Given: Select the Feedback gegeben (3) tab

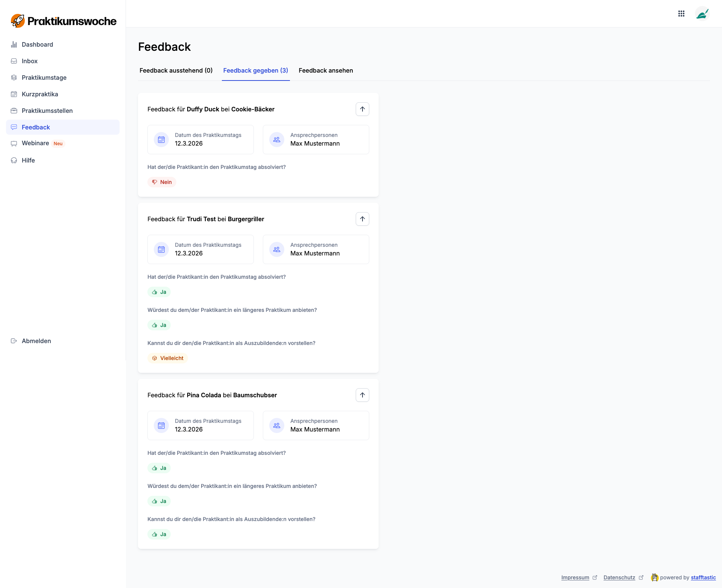Looking at the screenshot, I should point(256,70).
